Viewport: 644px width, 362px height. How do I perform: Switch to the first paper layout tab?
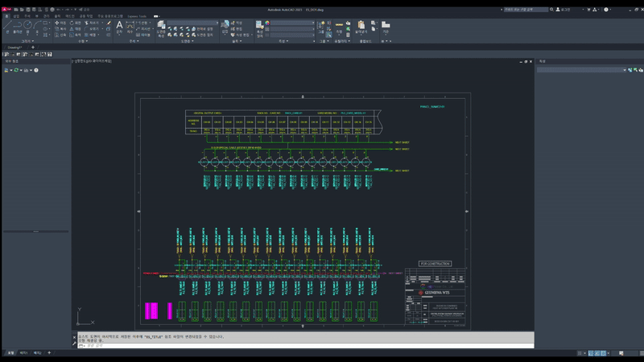coord(23,353)
